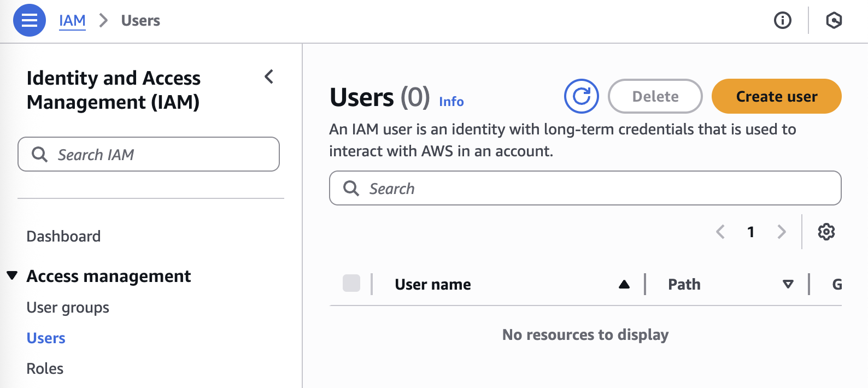Image resolution: width=868 pixels, height=388 pixels.
Task: Open User groups in the sidebar
Action: click(68, 307)
